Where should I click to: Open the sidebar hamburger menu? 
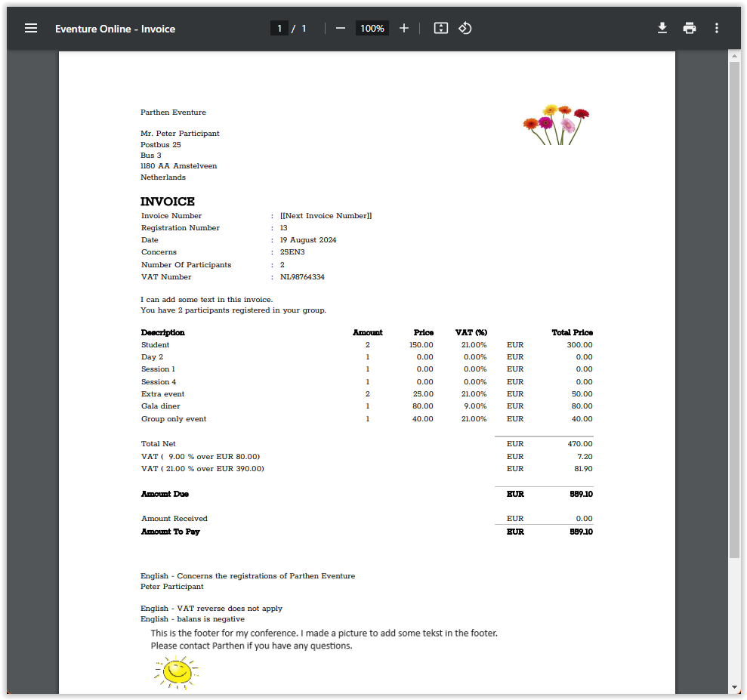click(x=31, y=29)
